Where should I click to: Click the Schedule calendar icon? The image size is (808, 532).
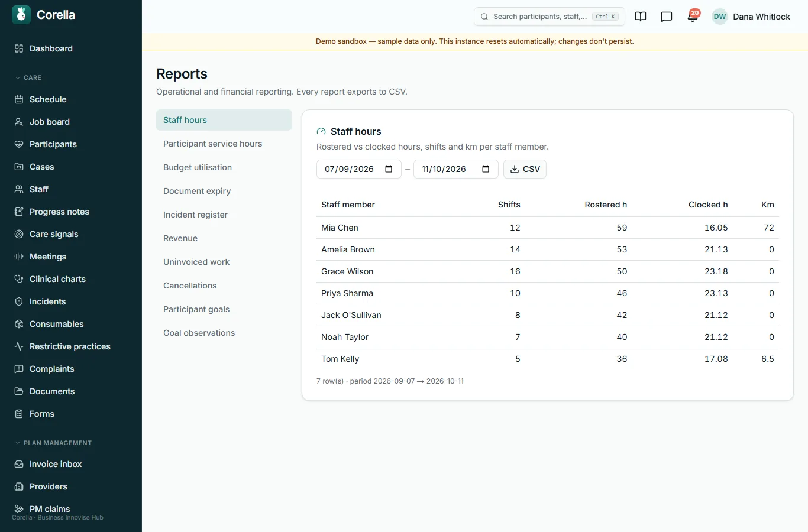pyautogui.click(x=19, y=99)
